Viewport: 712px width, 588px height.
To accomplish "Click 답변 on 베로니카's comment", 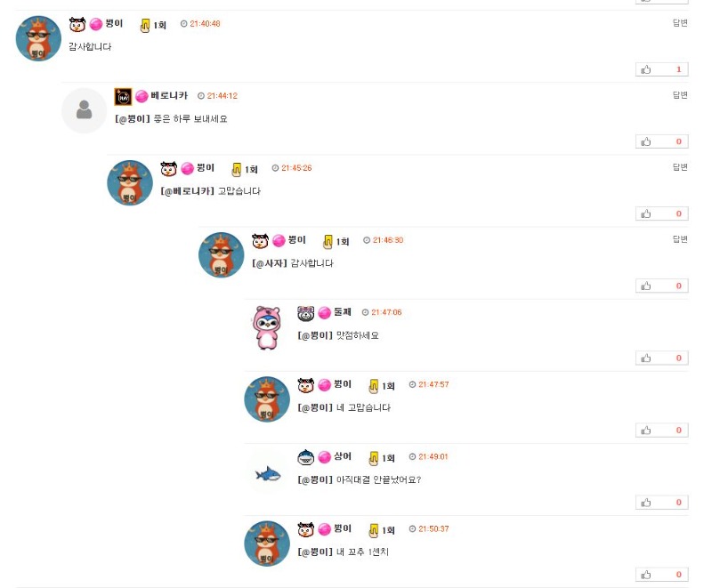I will 680,95.
